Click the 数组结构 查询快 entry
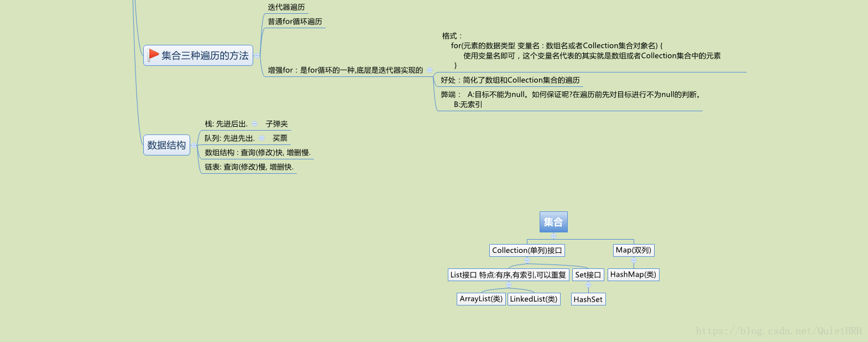868x342 pixels. click(258, 153)
